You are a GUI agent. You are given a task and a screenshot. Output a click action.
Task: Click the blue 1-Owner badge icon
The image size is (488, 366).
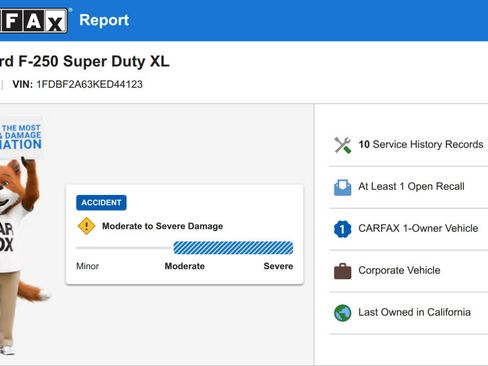coord(343,229)
